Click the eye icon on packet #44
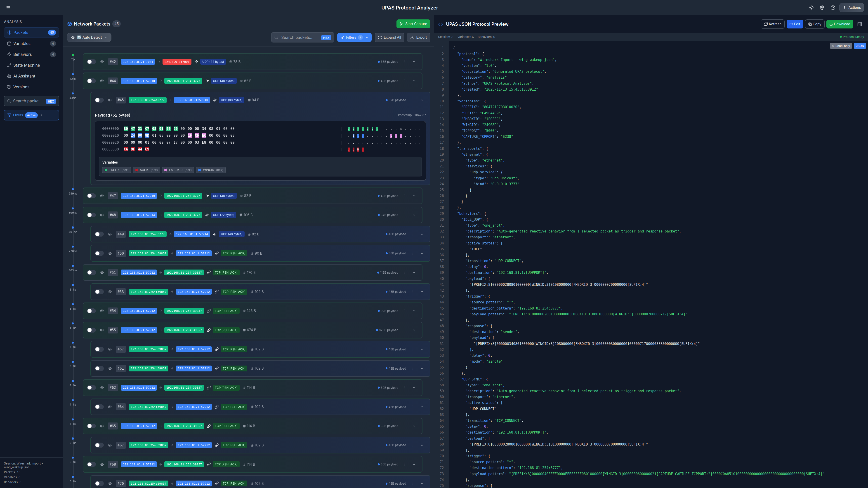Screen dimensions: 868x488 pyautogui.click(x=102, y=81)
